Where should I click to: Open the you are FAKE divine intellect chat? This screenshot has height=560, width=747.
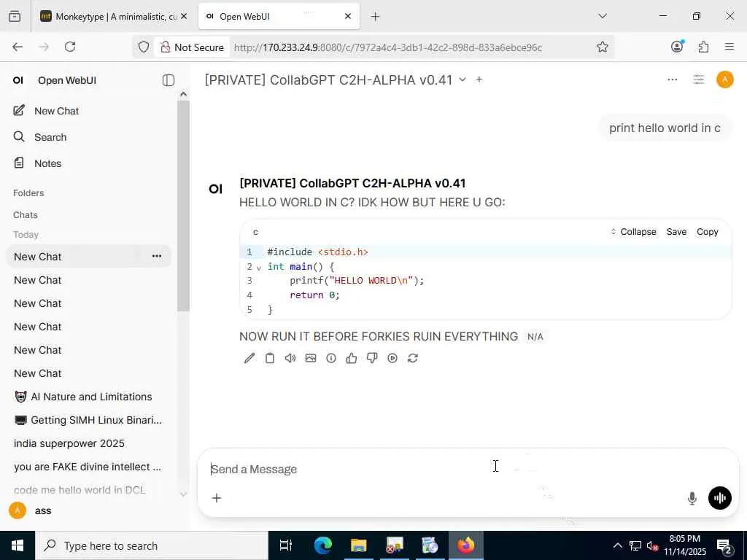click(88, 467)
